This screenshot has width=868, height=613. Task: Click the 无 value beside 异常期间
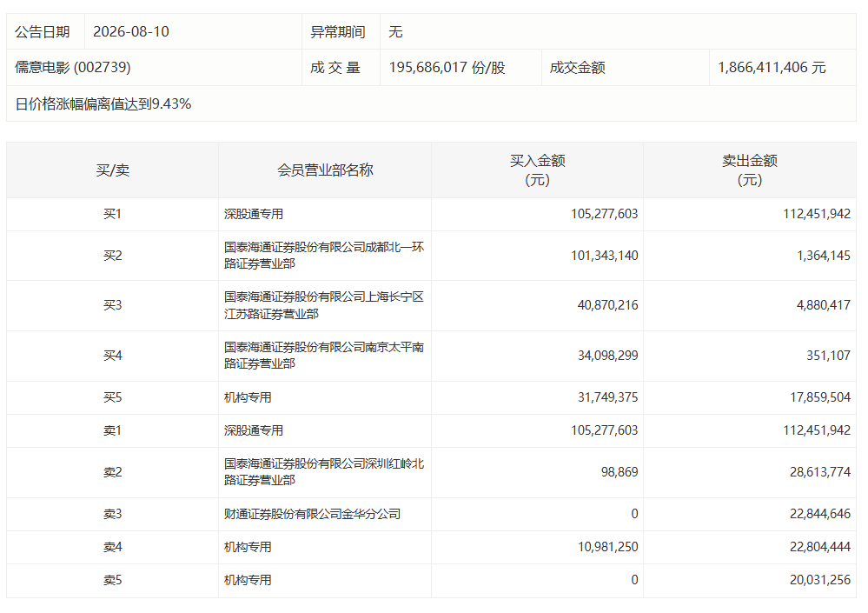pos(395,31)
